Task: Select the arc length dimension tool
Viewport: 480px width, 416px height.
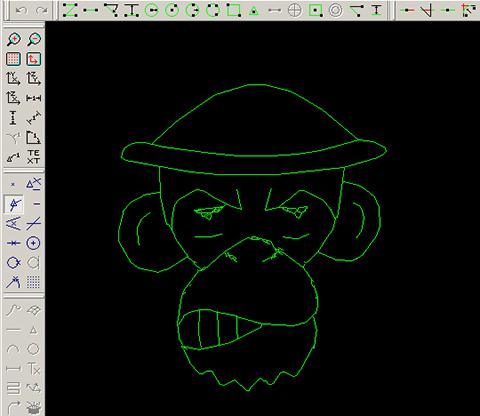Action: point(13,157)
